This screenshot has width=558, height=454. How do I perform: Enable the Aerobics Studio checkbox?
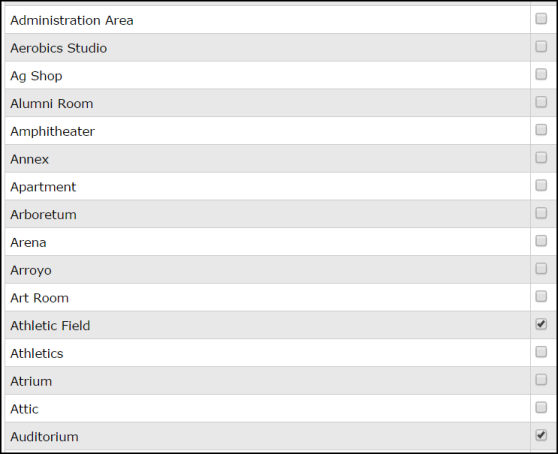coord(541,46)
